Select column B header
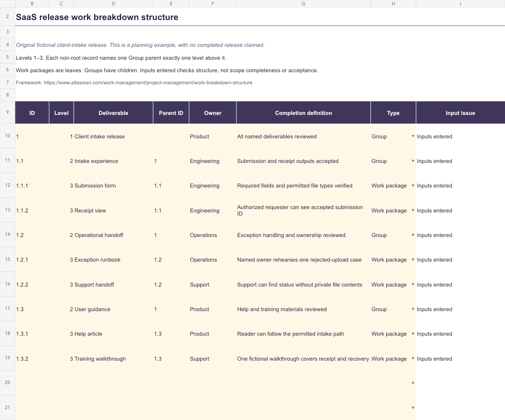 pyautogui.click(x=32, y=3)
